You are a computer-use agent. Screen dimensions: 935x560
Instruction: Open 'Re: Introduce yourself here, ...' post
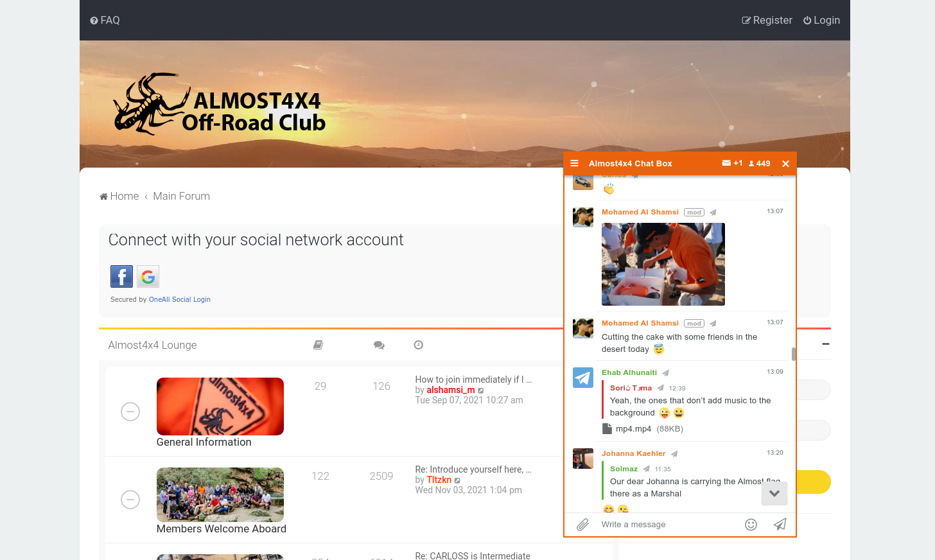tap(473, 469)
